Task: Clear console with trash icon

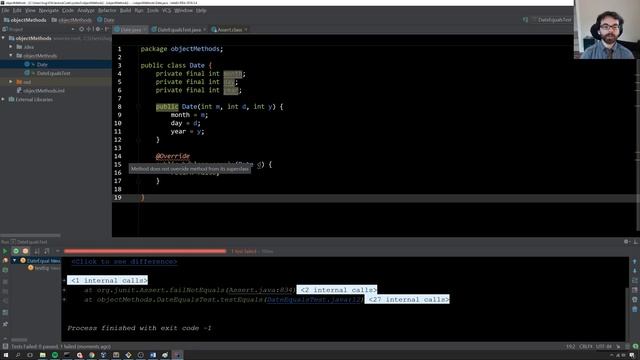Action: tap(634, 309)
